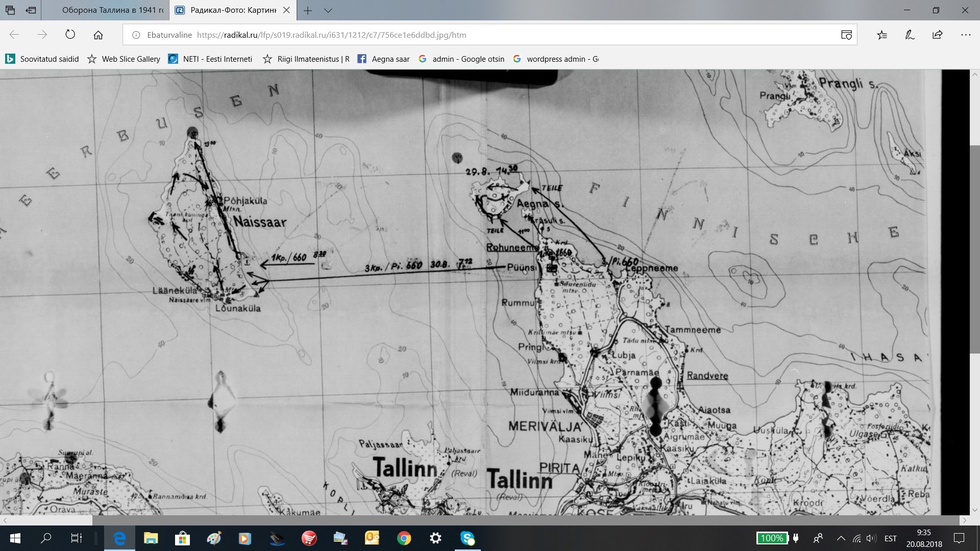Click the Add notes pen icon
The width and height of the screenshot is (980, 551).
point(910,35)
